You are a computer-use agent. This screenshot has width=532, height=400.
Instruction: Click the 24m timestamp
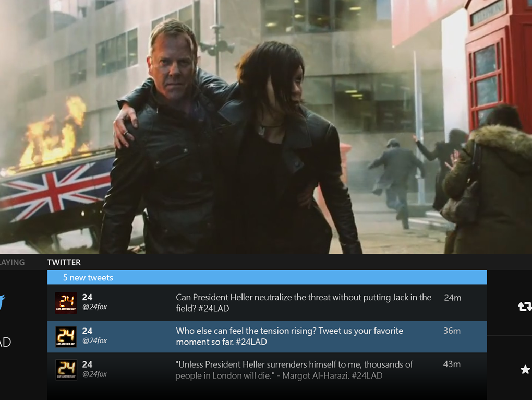(453, 298)
